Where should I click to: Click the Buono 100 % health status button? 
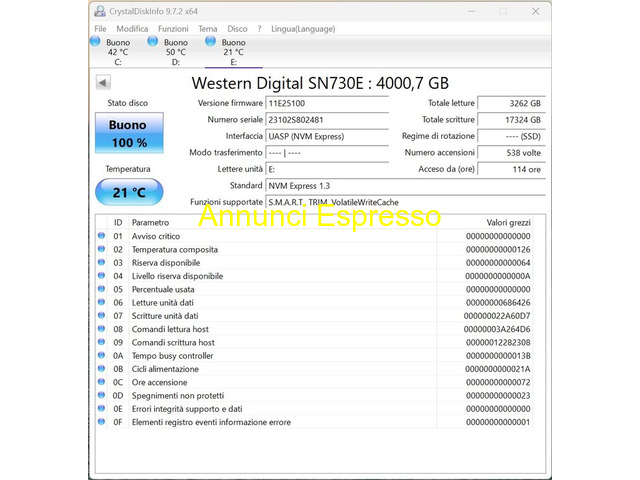click(128, 134)
